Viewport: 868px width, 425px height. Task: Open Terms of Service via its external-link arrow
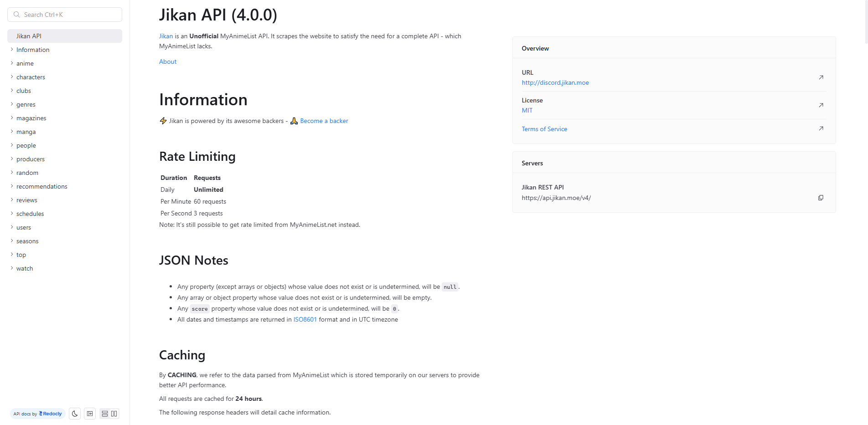point(821,128)
